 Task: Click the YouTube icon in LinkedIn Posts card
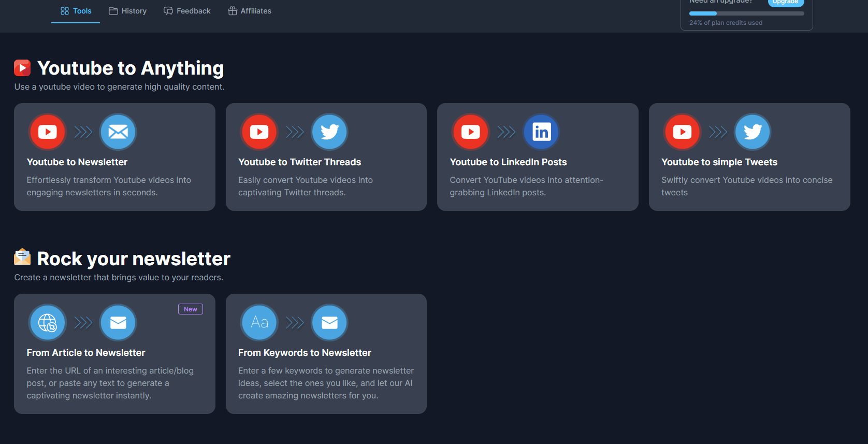tap(471, 132)
